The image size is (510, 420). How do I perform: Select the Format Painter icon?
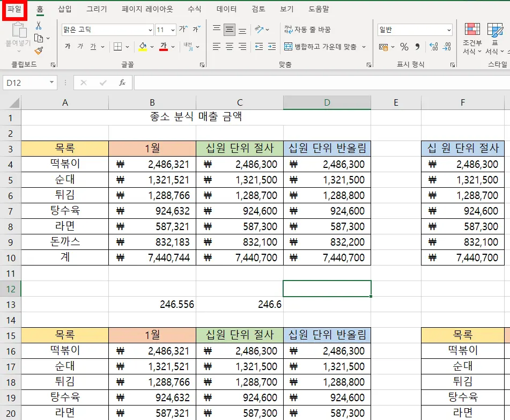(x=40, y=50)
